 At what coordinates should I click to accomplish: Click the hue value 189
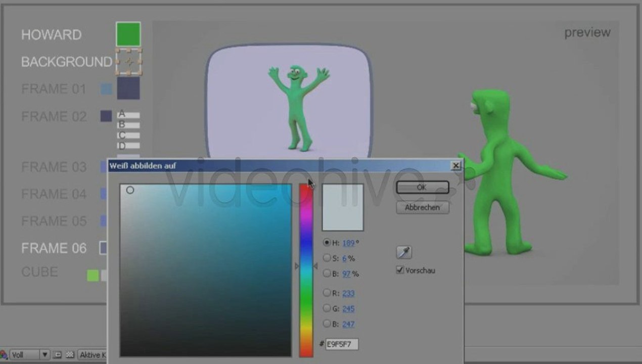tap(348, 243)
